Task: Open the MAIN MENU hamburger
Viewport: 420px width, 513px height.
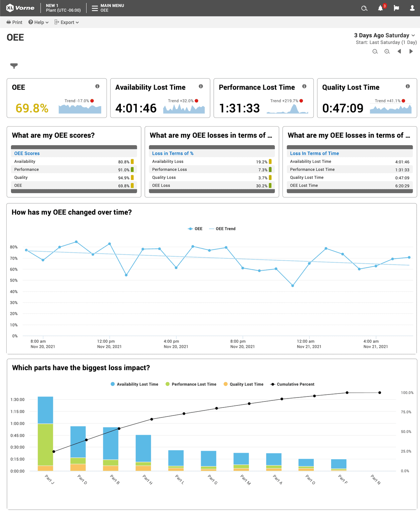Action: 95,8
